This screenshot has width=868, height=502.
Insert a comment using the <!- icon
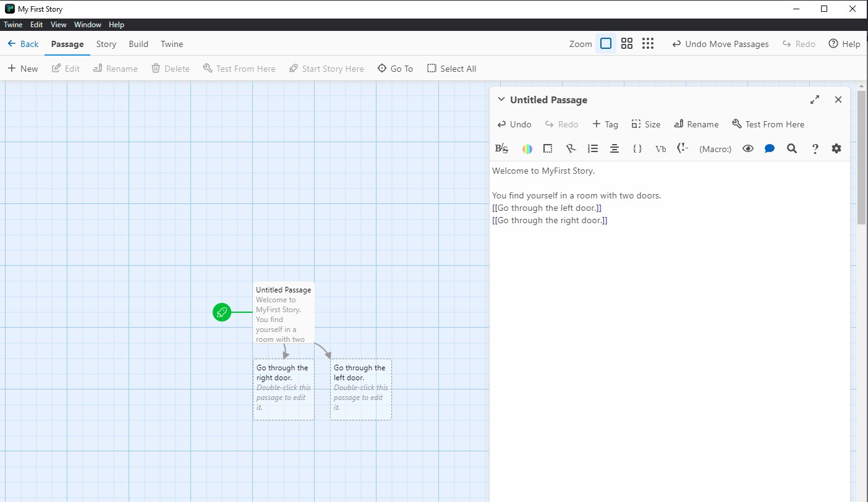683,148
